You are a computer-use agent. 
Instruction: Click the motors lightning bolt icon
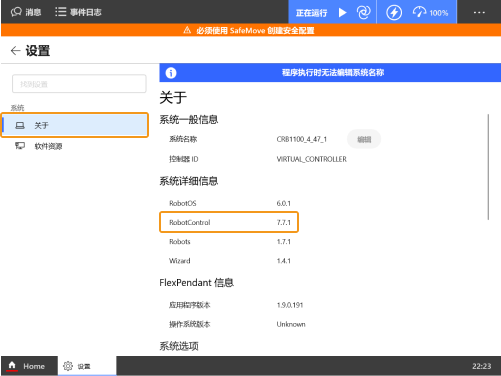coord(394,13)
